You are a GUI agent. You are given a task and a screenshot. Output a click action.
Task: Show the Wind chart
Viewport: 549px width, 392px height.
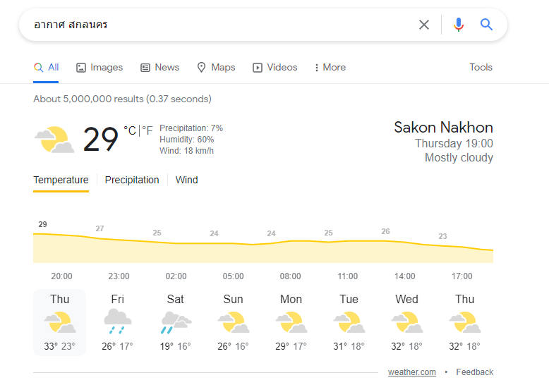click(186, 180)
